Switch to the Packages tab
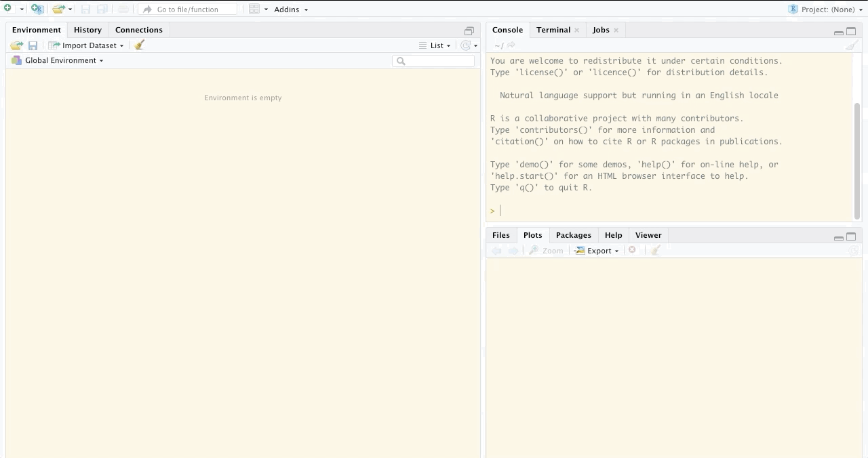This screenshot has height=458, width=868. point(573,235)
